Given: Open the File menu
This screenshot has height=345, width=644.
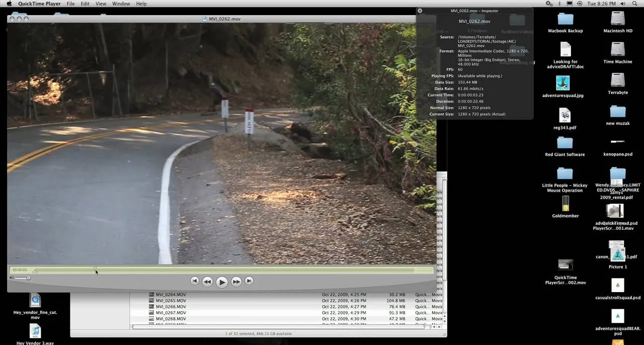Looking at the screenshot, I should 70,4.
